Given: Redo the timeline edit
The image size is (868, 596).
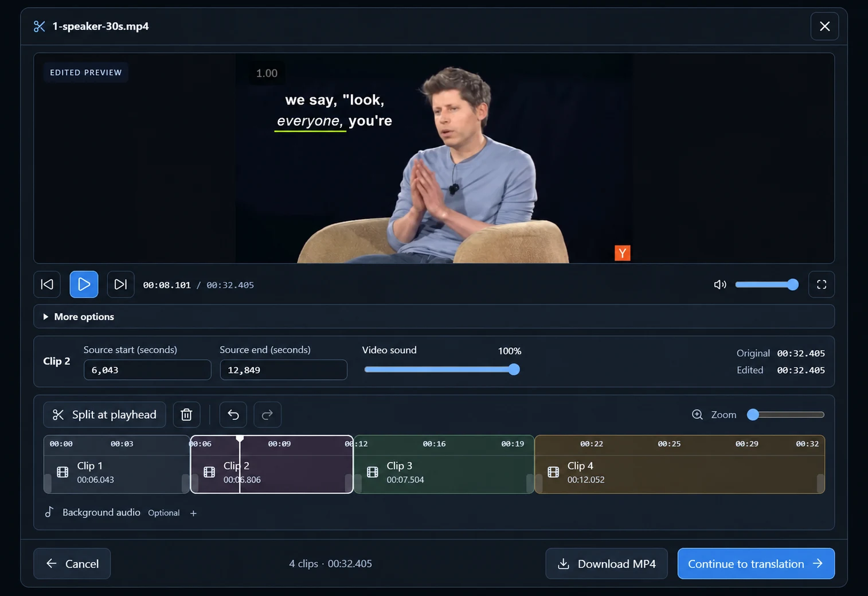Looking at the screenshot, I should tap(267, 415).
